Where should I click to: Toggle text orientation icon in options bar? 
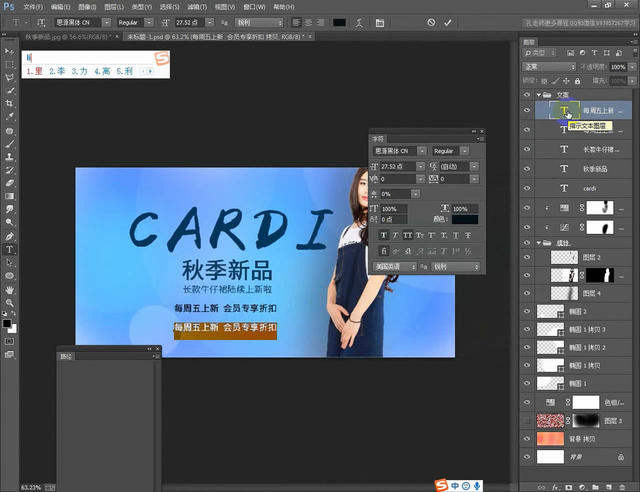pos(41,22)
